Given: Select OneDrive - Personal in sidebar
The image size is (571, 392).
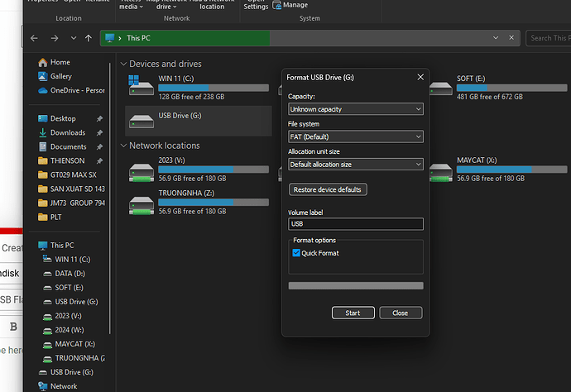Looking at the screenshot, I should point(71,90).
